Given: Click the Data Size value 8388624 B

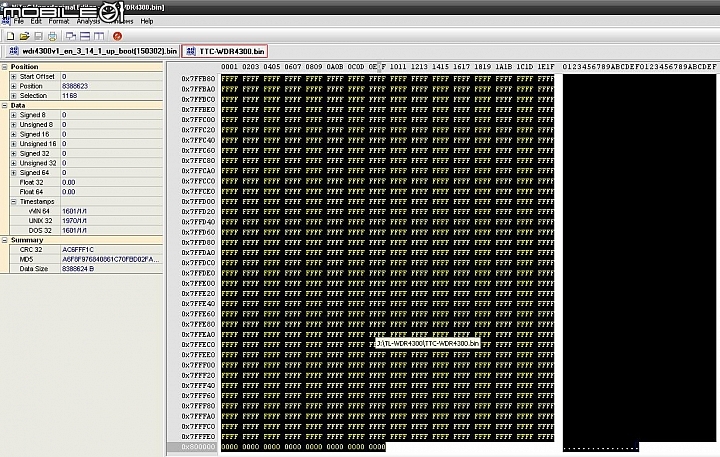Looking at the screenshot, I should click(78, 269).
